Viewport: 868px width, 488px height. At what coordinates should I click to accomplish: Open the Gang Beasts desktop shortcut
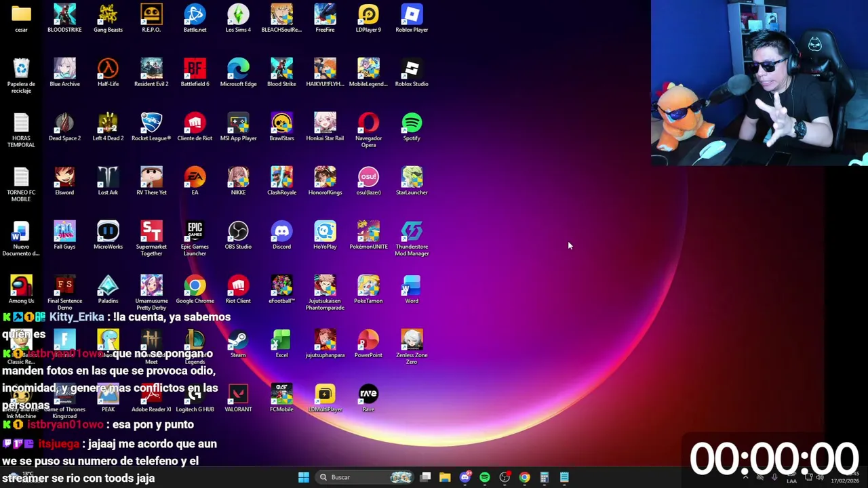(108, 18)
